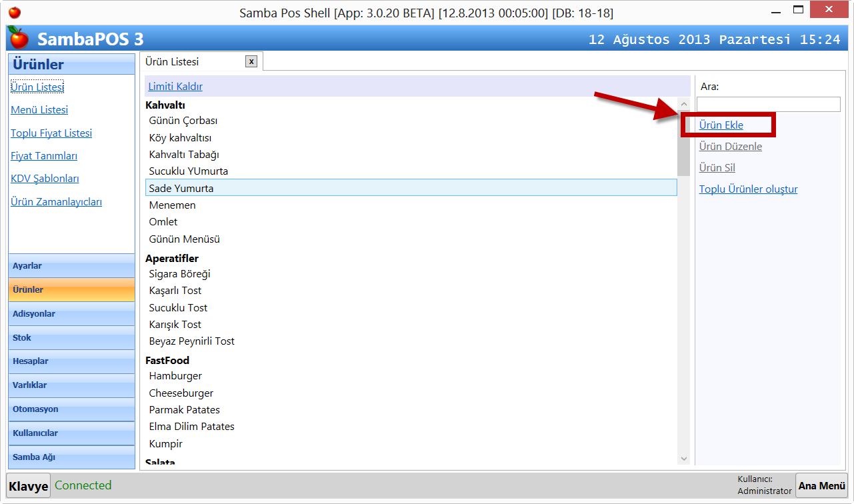
Task: Focus the Ara search input field
Action: point(768,105)
